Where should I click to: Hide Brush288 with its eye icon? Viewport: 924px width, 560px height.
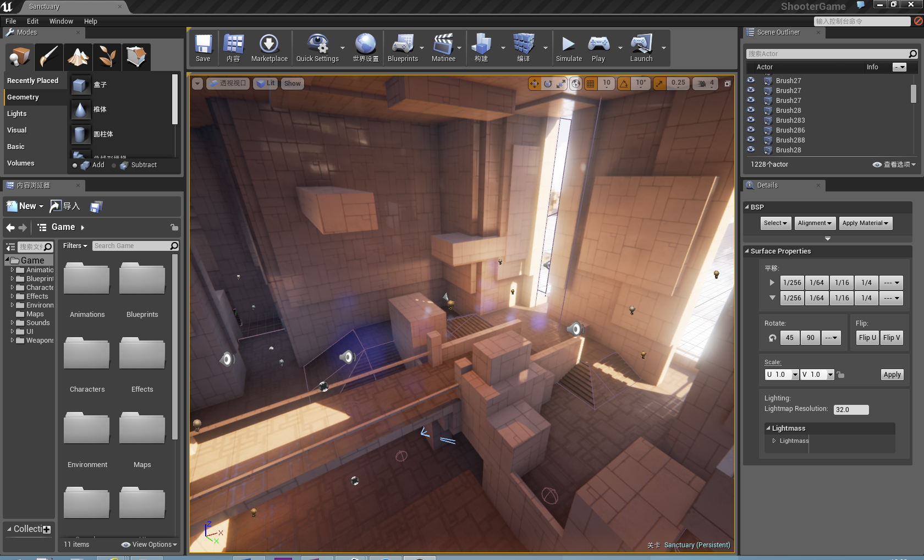click(x=751, y=140)
